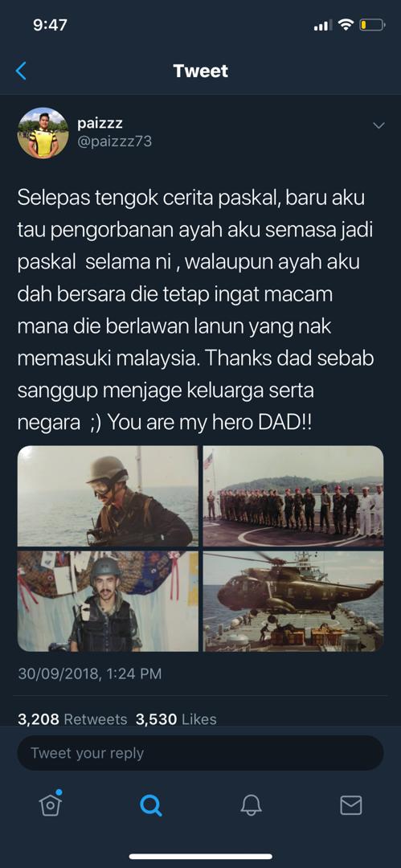Open photo of helicopter on ship
401x868 pixels.
click(293, 601)
